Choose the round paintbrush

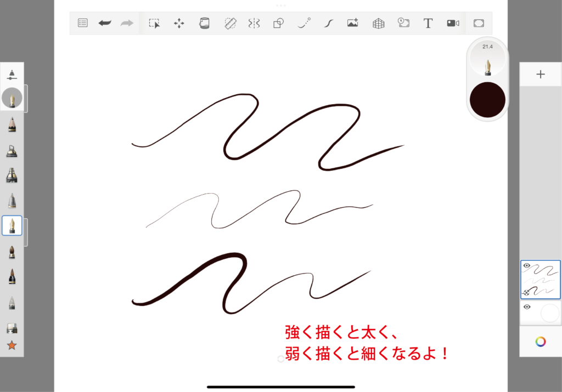pyautogui.click(x=12, y=252)
